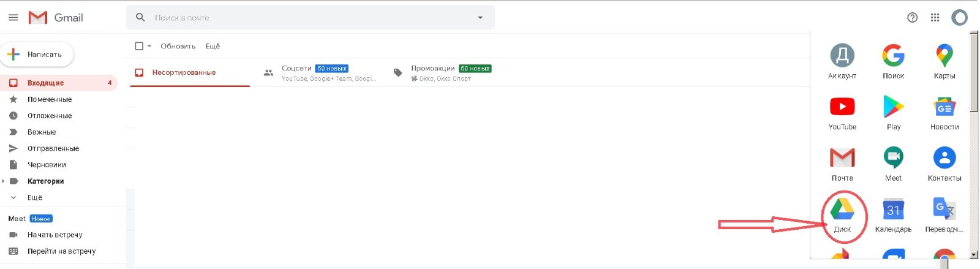Click the Помеченные star icon
The width and height of the screenshot is (980, 269).
(13, 99)
